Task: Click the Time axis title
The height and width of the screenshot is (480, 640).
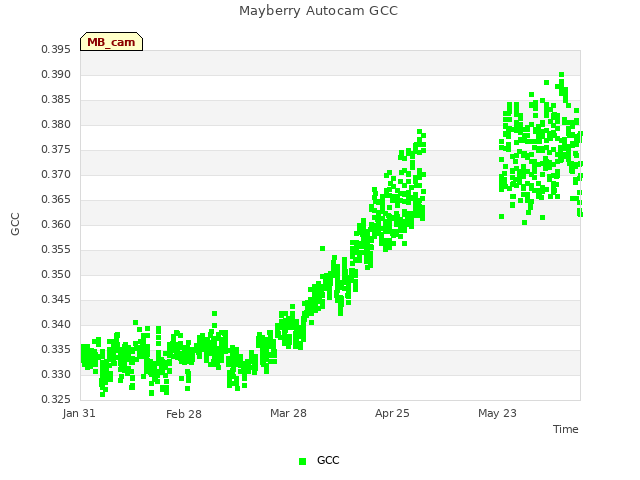Action: pyautogui.click(x=566, y=429)
